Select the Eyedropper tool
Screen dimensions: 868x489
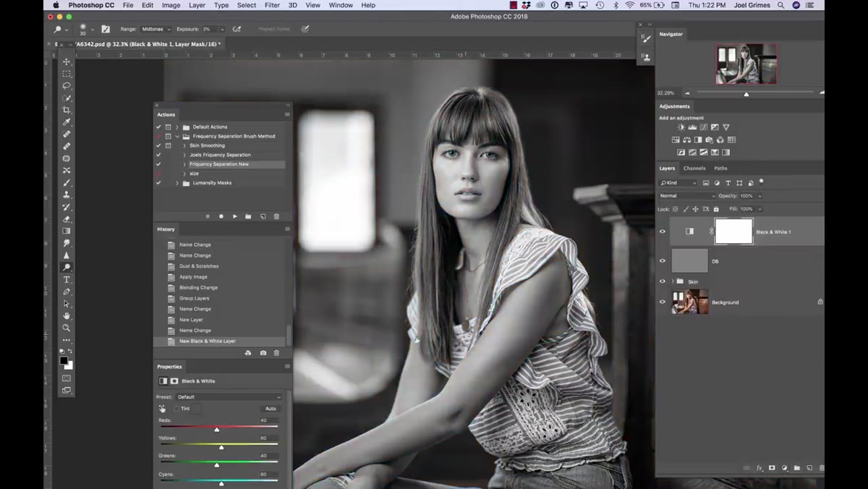[x=67, y=122]
